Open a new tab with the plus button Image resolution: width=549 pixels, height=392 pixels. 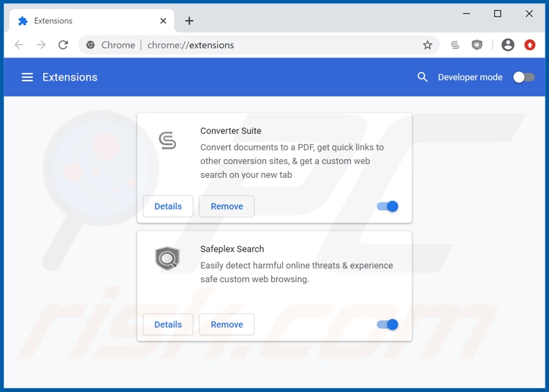pyautogui.click(x=189, y=21)
